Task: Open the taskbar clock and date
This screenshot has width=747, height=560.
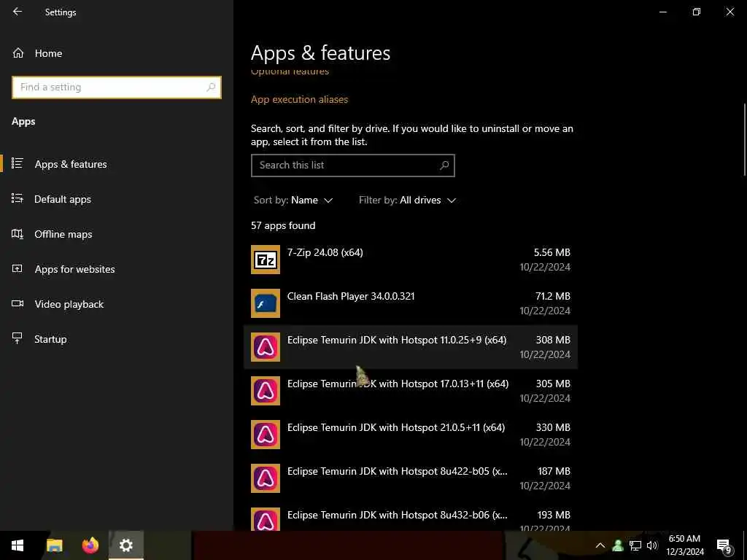Action: [684, 545]
